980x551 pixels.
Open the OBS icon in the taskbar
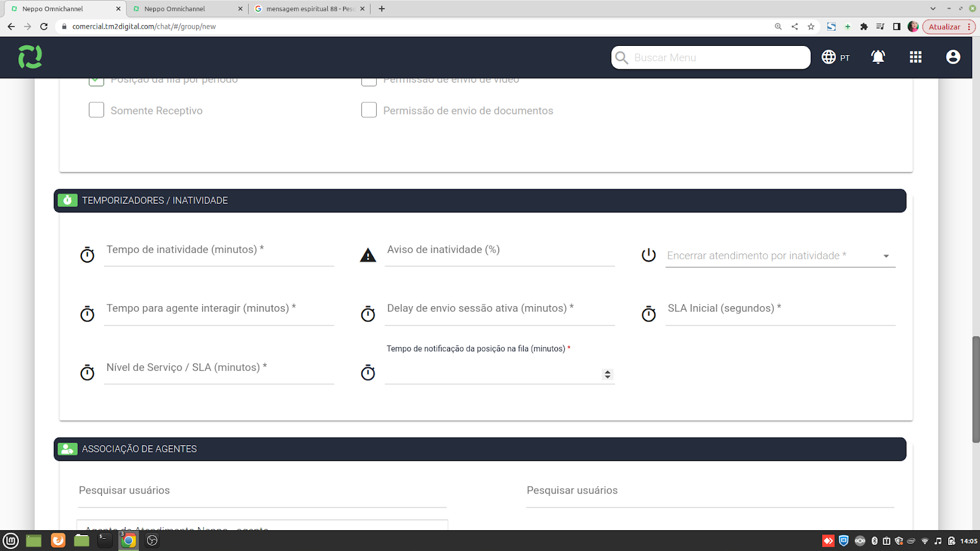153,541
